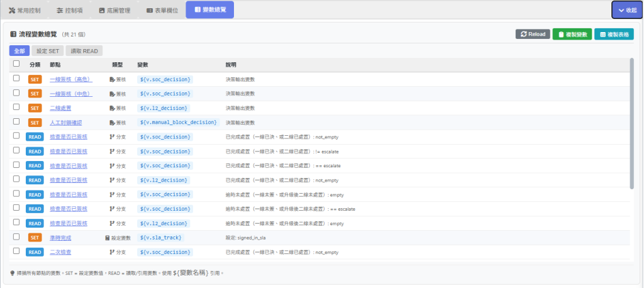The width and height of the screenshot is (644, 288).
Task: Click the ${v.sla_track} variable chip
Action: pyautogui.click(x=161, y=238)
